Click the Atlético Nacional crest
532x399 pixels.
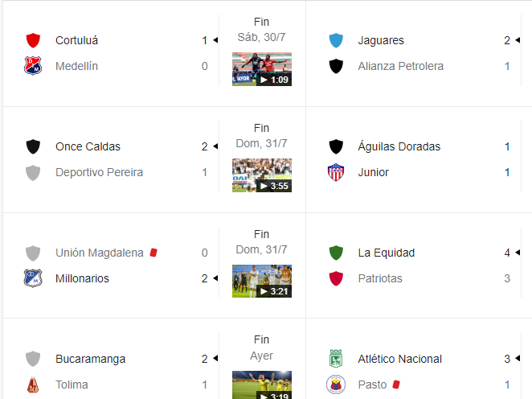tap(336, 359)
